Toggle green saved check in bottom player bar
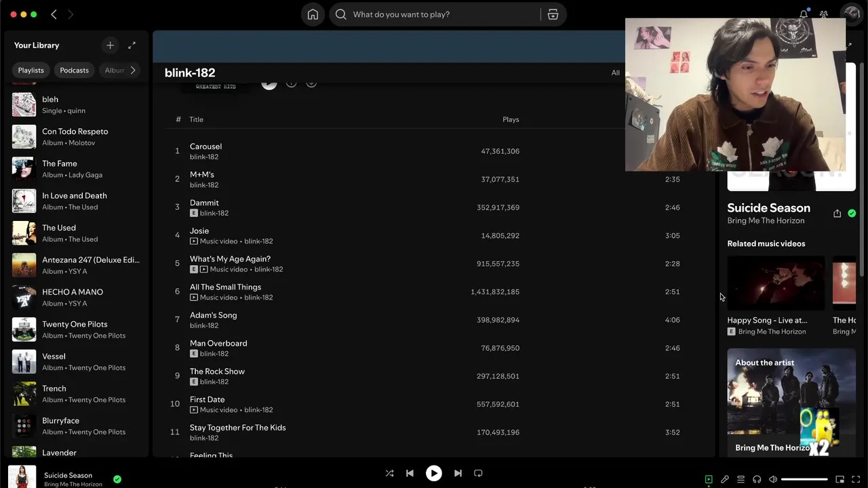This screenshot has width=868, height=488. tap(117, 479)
